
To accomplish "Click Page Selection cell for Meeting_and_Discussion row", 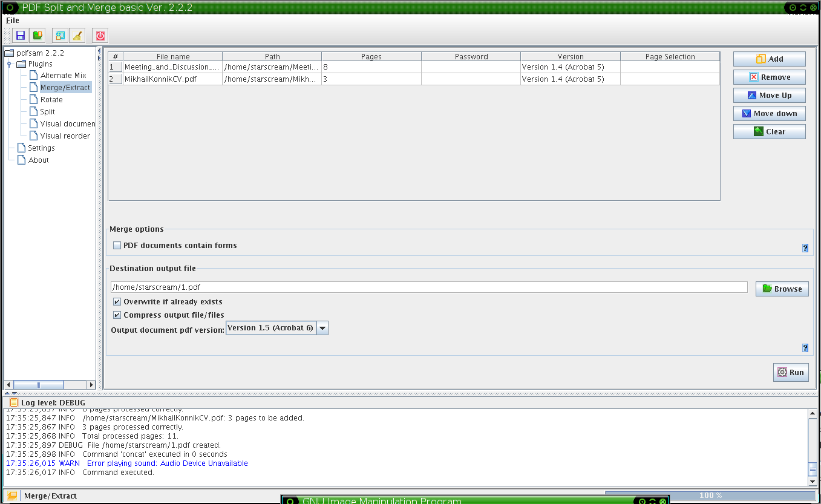I will (x=670, y=67).
